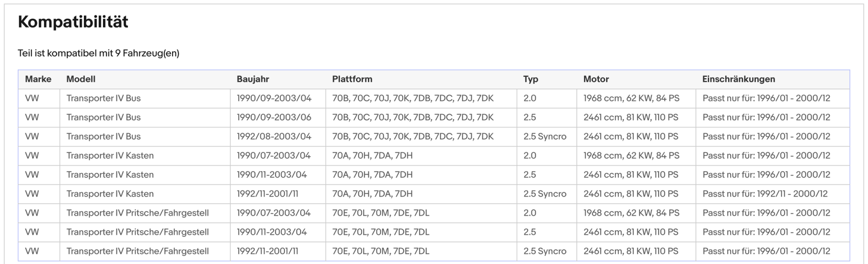868x264 pixels.
Task: Click the Einschränkungen column header
Action: 738,79
